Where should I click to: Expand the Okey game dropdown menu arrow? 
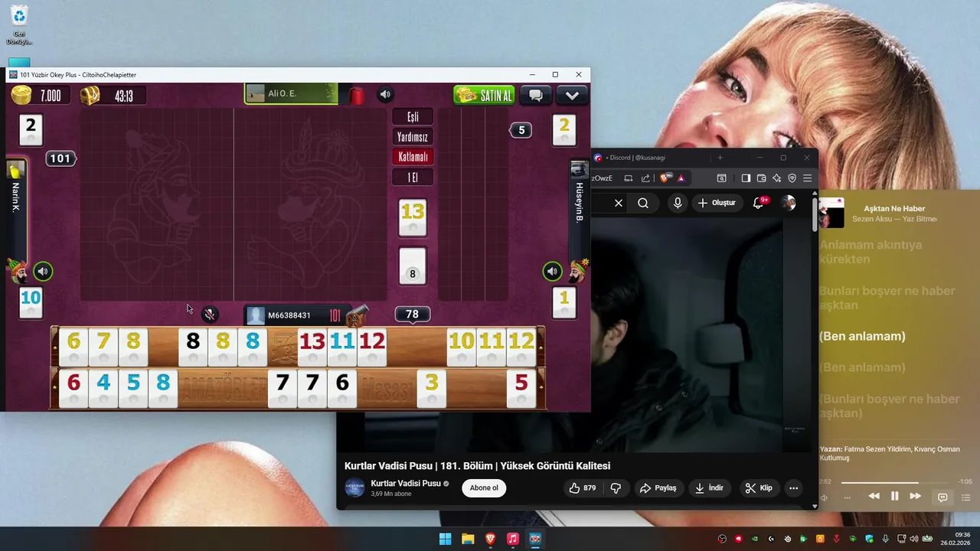(572, 96)
